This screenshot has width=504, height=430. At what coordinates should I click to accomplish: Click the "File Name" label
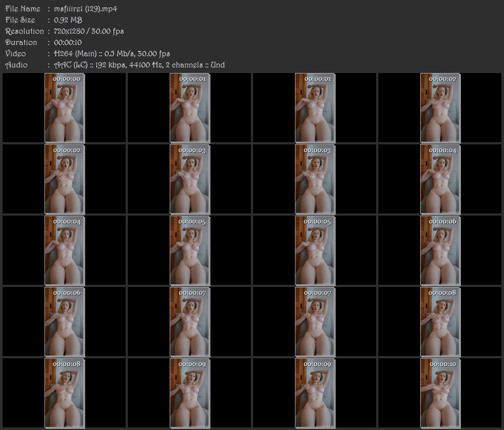(23, 9)
